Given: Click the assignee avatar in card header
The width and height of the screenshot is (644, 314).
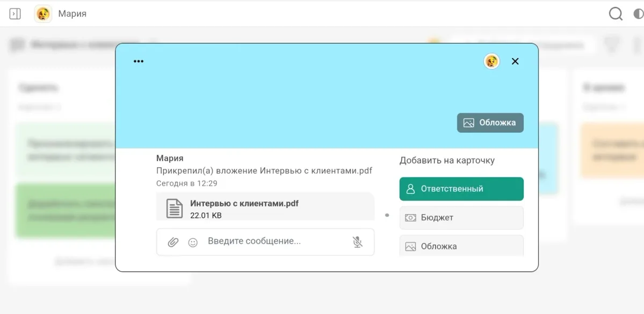Looking at the screenshot, I should 491,61.
